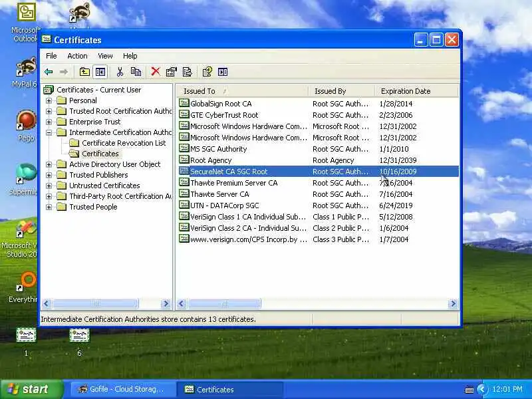This screenshot has width=532, height=399.
Task: Click the Back arrow toolbar icon
Action: tap(49, 72)
